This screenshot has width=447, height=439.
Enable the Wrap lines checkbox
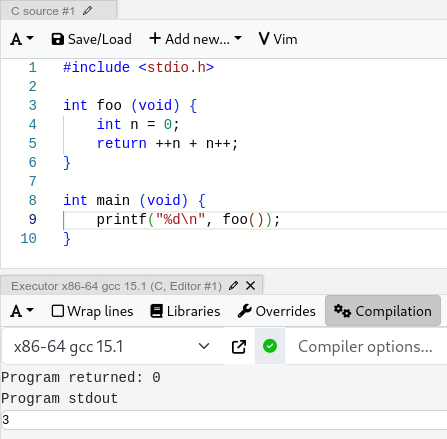point(58,311)
